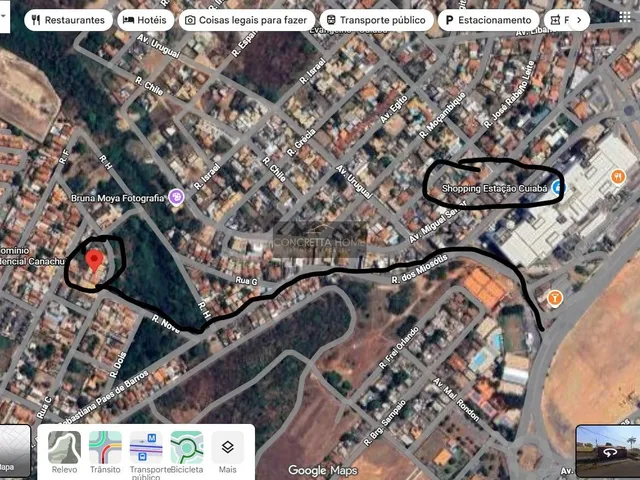Select the Residencial Canachuê condominium label
The image size is (640, 480).
click(x=32, y=256)
